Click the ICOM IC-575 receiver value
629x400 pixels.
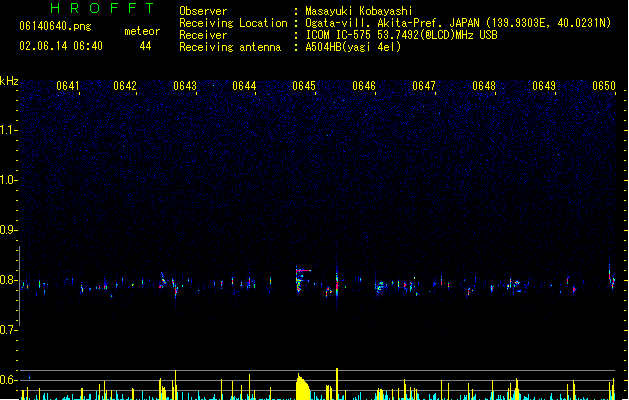click(x=401, y=35)
